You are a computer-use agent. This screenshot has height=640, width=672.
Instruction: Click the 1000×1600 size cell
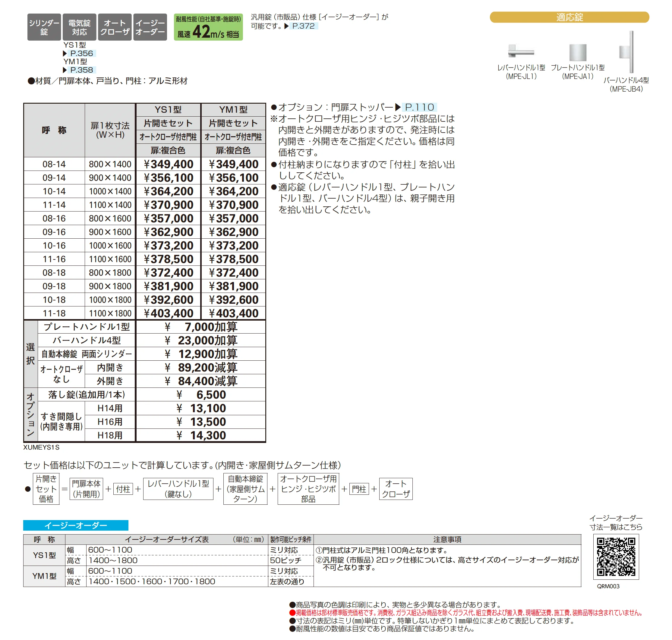(110, 245)
